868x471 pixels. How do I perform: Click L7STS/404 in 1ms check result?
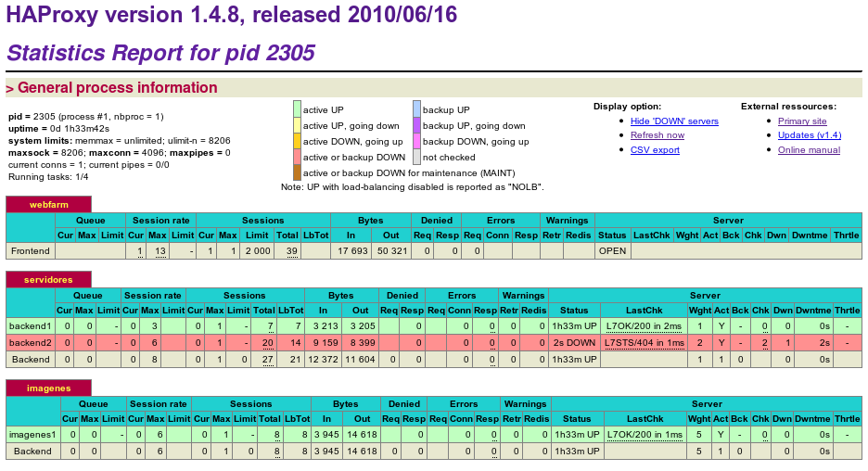pos(645,343)
